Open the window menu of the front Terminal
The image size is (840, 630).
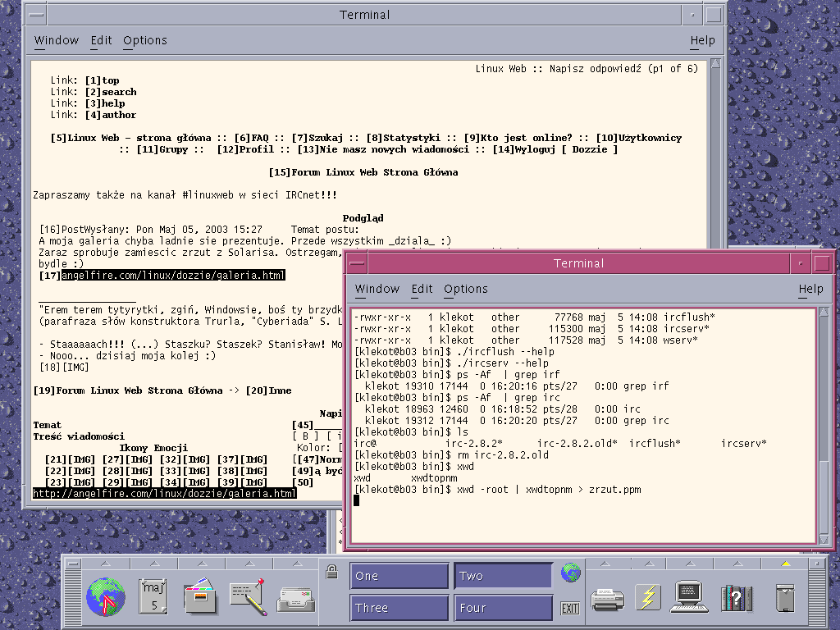point(356,263)
